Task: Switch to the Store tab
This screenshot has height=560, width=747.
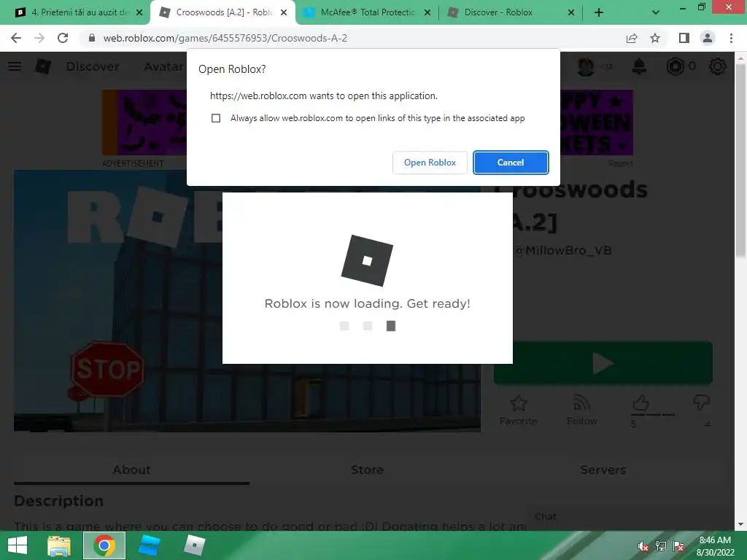Action: click(368, 470)
